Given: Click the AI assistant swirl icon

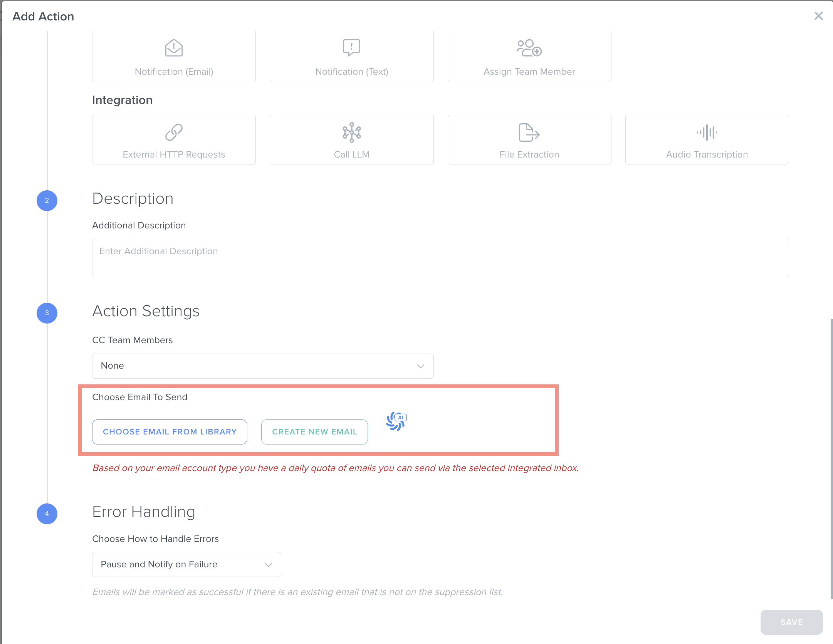Looking at the screenshot, I should (396, 421).
